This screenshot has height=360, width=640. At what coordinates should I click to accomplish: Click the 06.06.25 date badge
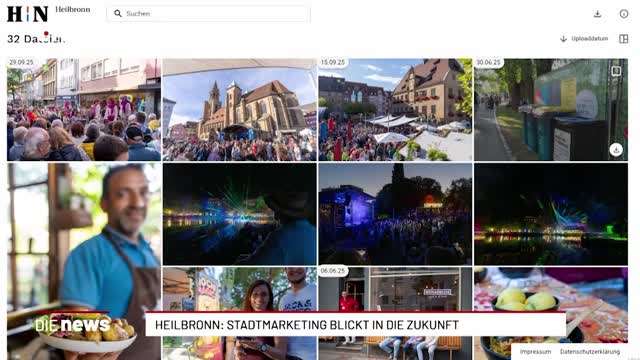(x=333, y=271)
